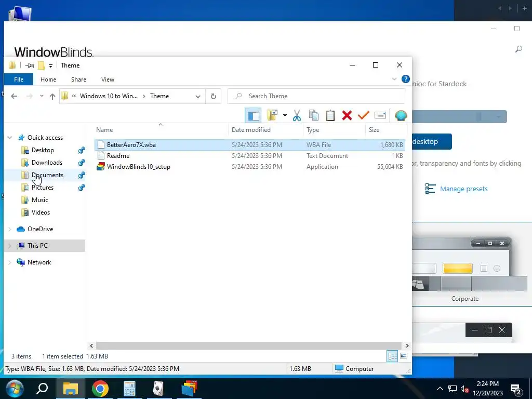Open the Solitaire cards taskbar icon
Viewport: 532px width, 399px height.
pos(158,389)
